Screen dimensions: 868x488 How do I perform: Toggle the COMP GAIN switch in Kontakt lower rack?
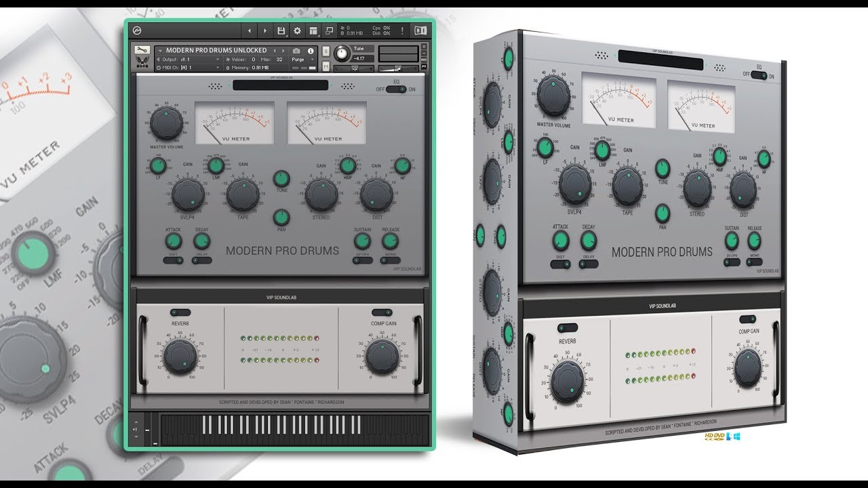[x=382, y=312]
